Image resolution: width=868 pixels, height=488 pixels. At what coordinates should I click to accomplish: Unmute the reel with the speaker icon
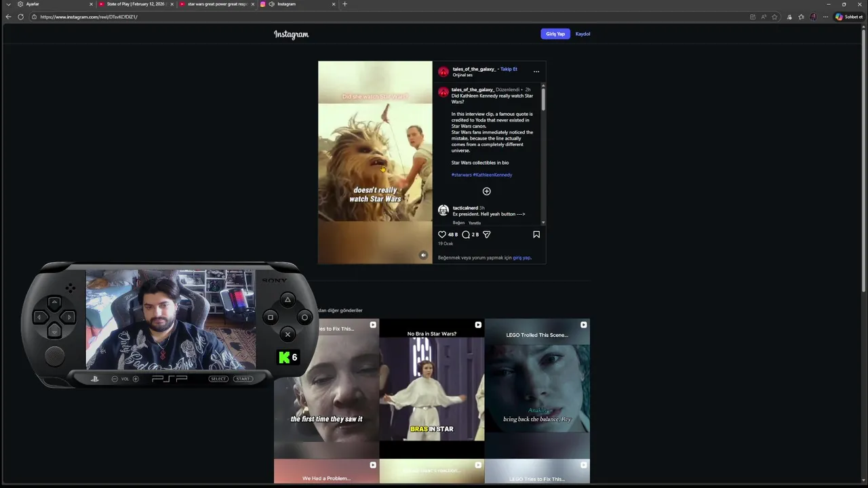(x=423, y=256)
